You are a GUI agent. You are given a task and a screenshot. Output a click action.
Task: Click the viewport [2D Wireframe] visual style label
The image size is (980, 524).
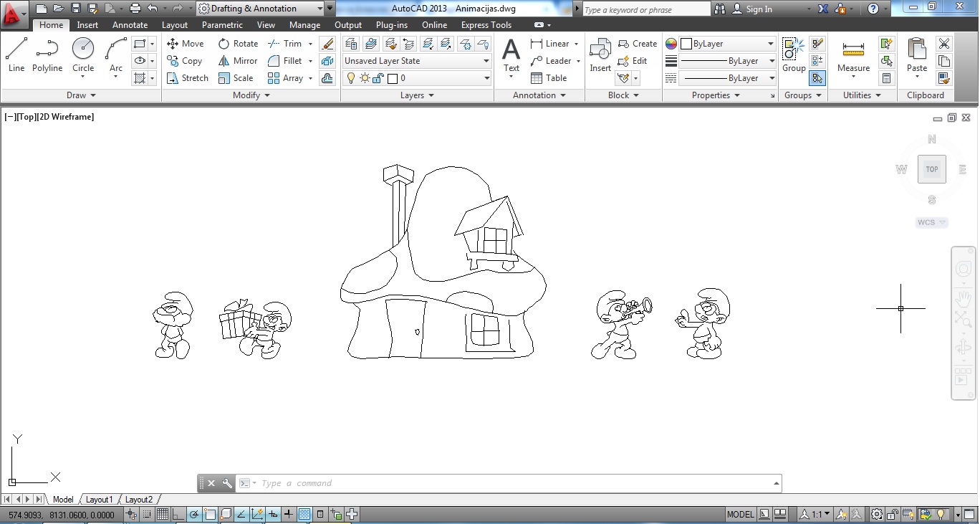[x=66, y=117]
